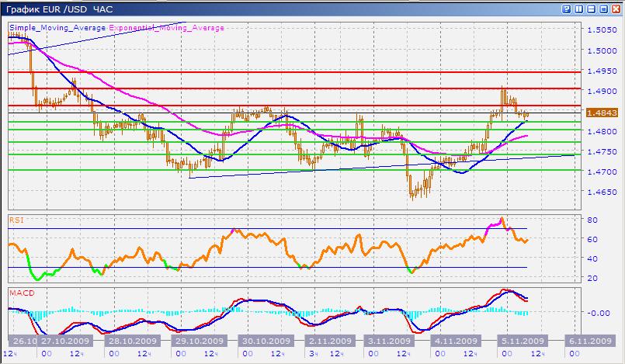Close the EUR/USD chart window
Screen dimensions: 625x364
pyautogui.click(x=616, y=9)
